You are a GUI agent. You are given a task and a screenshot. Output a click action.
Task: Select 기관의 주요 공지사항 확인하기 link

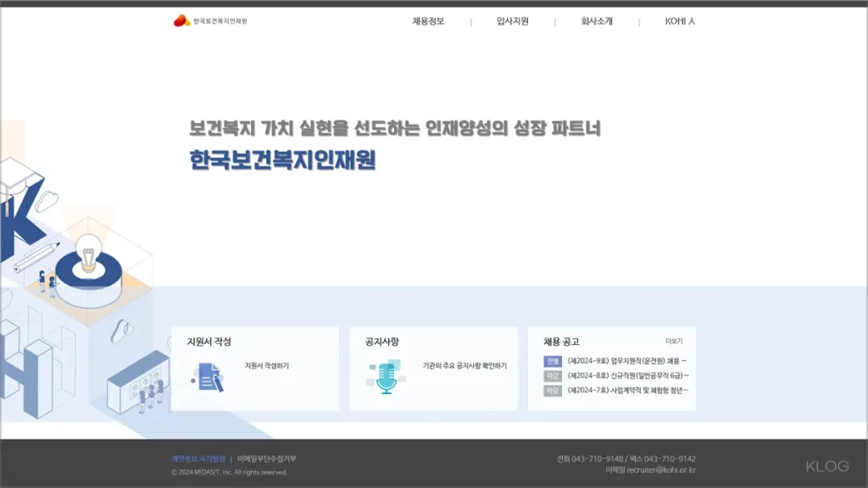(x=465, y=366)
